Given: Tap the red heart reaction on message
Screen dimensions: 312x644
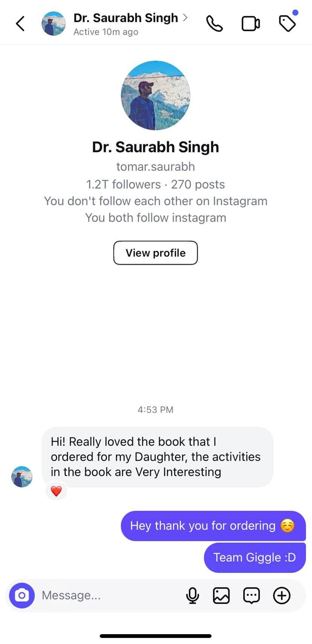Looking at the screenshot, I should [56, 491].
